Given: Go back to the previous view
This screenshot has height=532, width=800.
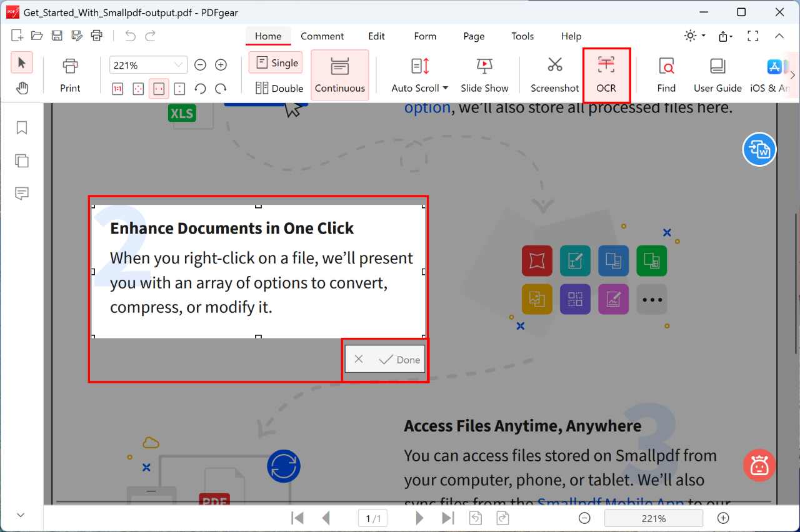Looking at the screenshot, I should coord(476,518).
